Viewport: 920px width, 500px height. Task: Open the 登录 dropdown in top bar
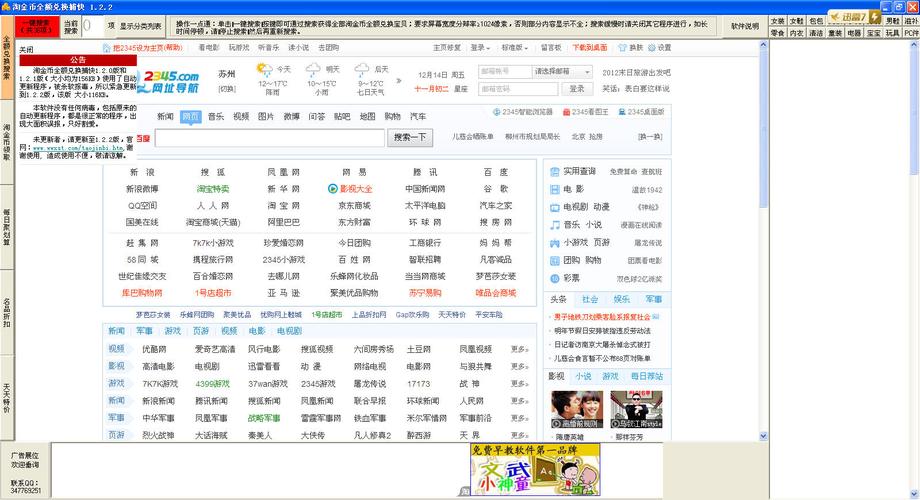click(x=481, y=48)
